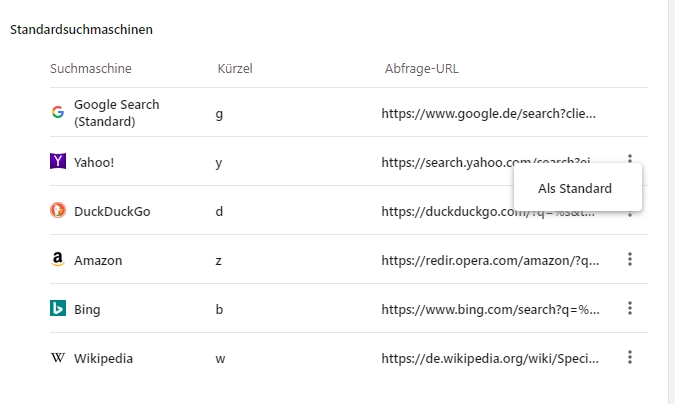The image size is (675, 404).
Task: Click the Wikipedia W logo icon
Action: 58,358
